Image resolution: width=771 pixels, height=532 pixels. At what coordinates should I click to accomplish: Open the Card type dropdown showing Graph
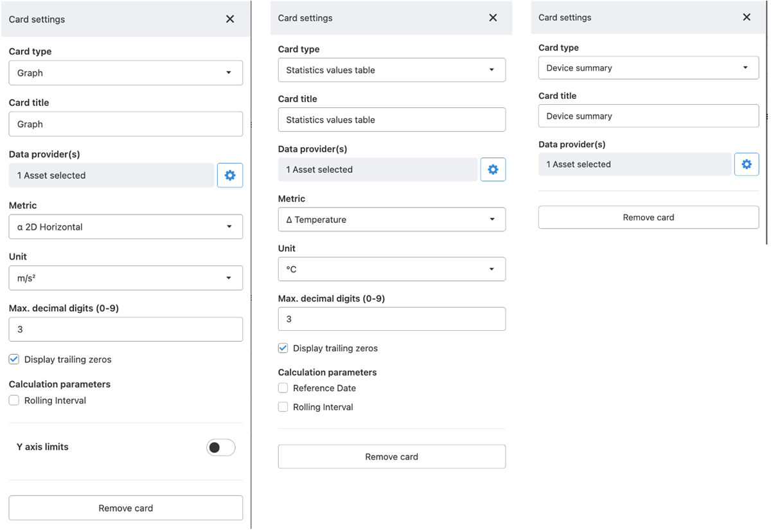click(x=125, y=73)
